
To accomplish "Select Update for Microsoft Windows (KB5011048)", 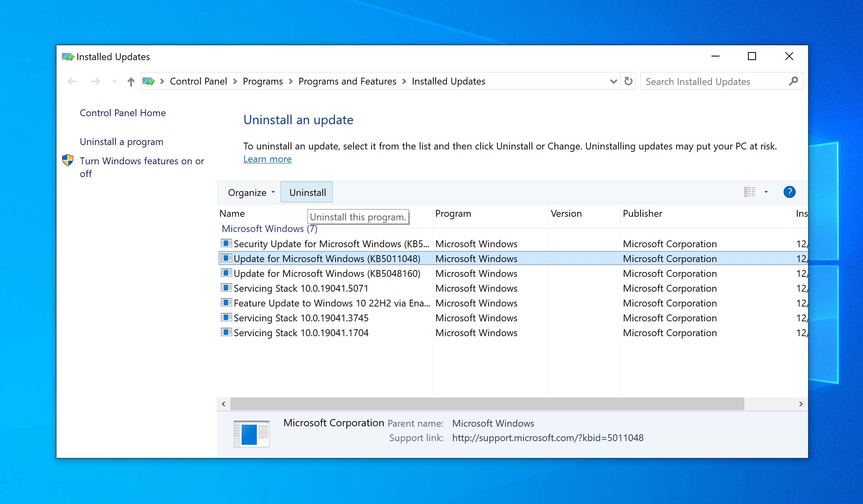I will click(x=513, y=259).
